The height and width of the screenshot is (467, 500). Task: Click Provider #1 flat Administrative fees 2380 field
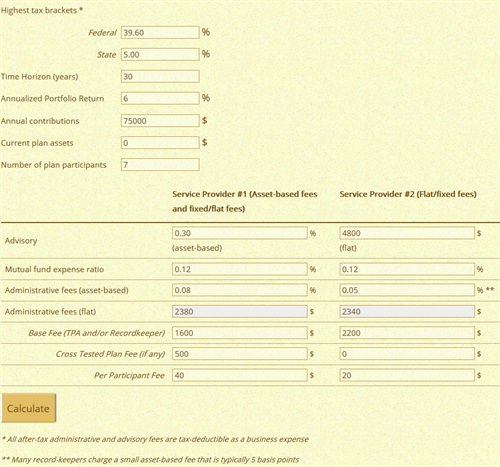pos(240,312)
